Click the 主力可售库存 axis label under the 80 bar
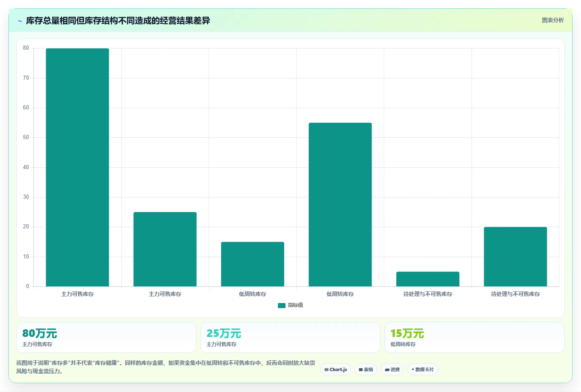Screen dimensions: 581x392 77,294
